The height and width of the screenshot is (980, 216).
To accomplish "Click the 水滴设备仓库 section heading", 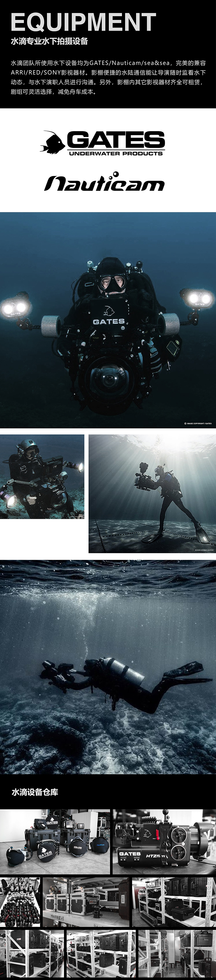I will 35,793.
